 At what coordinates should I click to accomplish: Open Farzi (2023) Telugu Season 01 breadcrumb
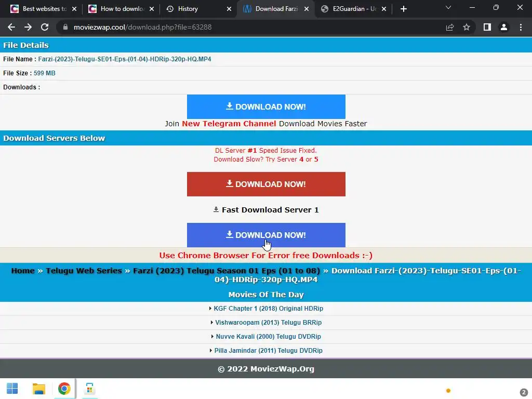(x=227, y=271)
